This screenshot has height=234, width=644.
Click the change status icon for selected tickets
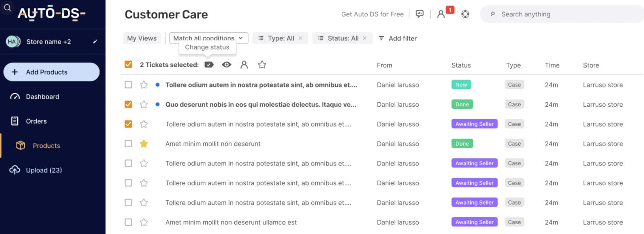tap(209, 65)
